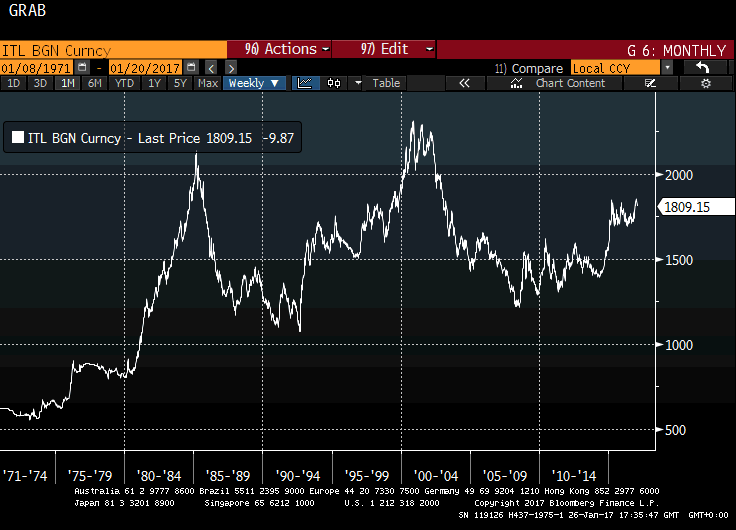The height and width of the screenshot is (530, 736).
Task: Click the -9.87 change value in legend
Action: [x=278, y=138]
